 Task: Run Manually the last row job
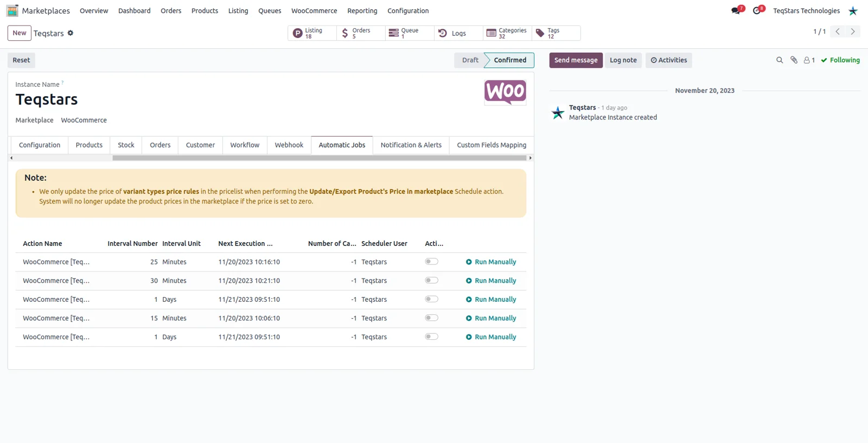click(x=491, y=337)
